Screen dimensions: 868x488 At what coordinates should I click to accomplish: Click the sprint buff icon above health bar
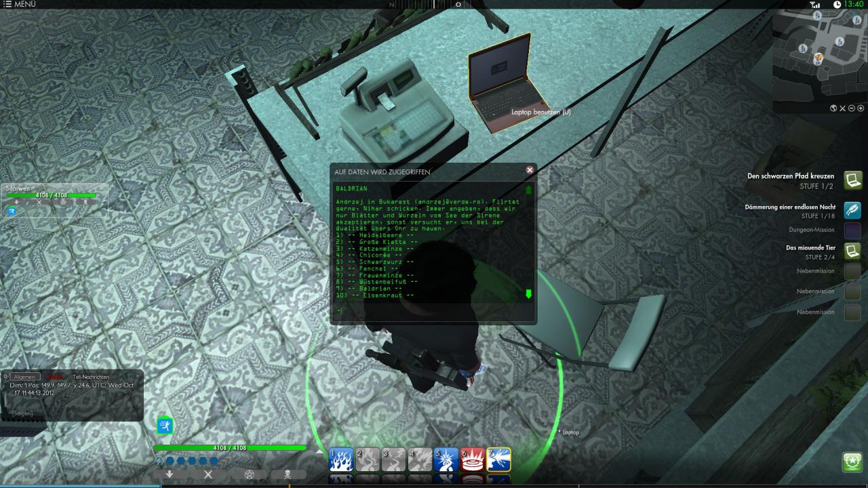click(x=165, y=426)
